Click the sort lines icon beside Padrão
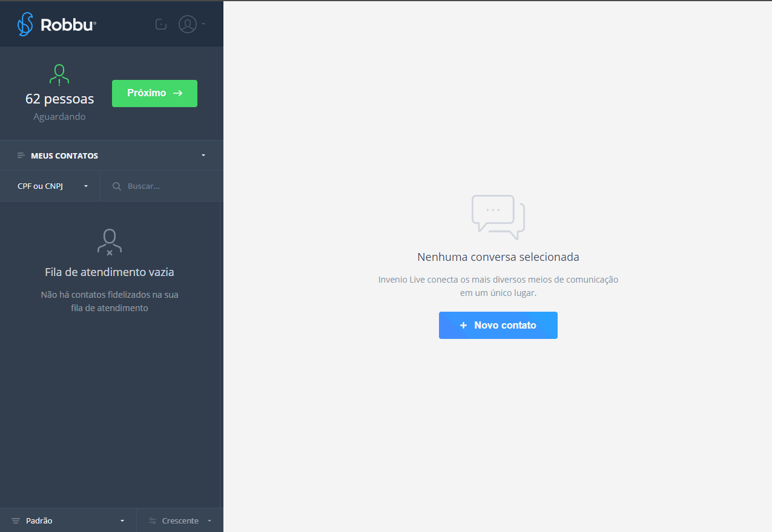 (16, 521)
